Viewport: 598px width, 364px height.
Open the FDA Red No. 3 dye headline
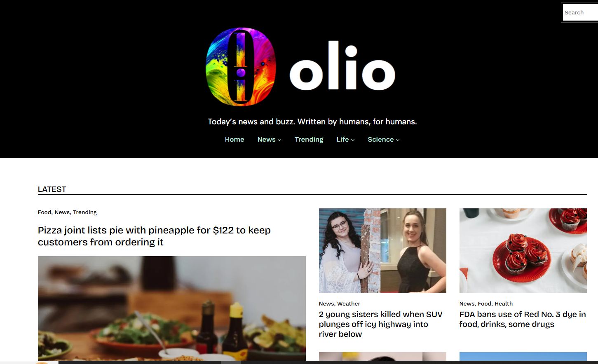point(523,319)
